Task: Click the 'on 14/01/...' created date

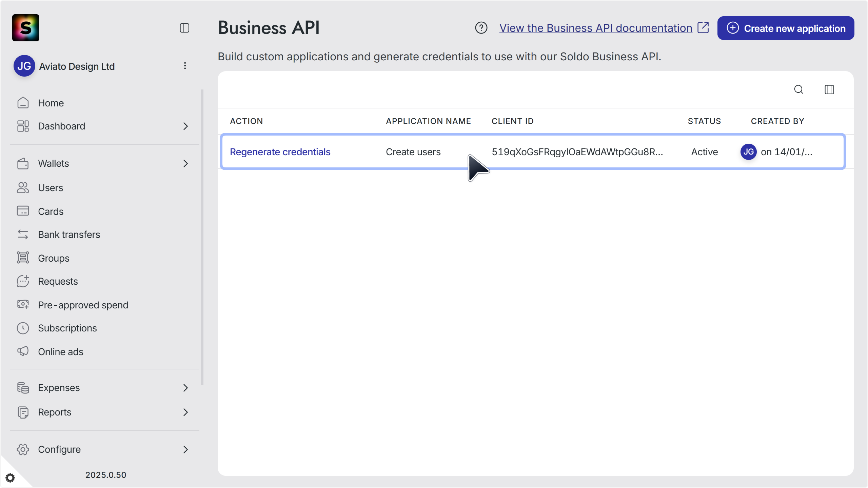Action: click(787, 152)
